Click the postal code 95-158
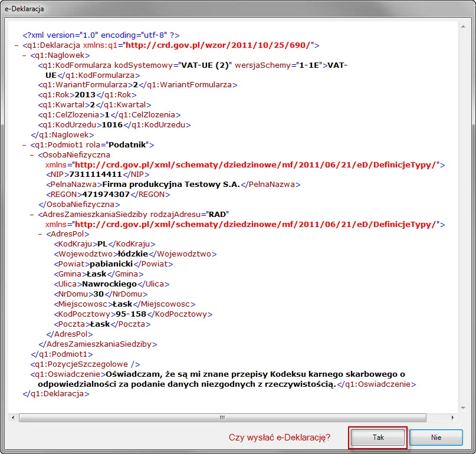Image resolution: width=476 pixels, height=454 pixels. pos(131,314)
